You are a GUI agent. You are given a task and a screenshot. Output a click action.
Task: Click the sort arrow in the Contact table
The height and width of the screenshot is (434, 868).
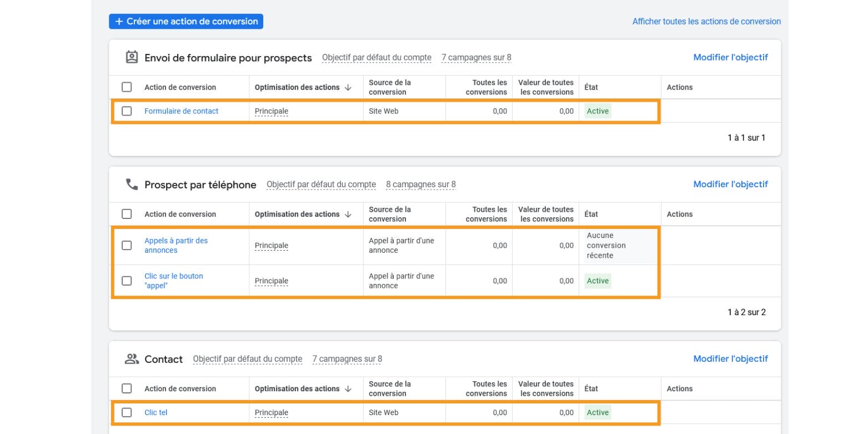[x=349, y=388]
